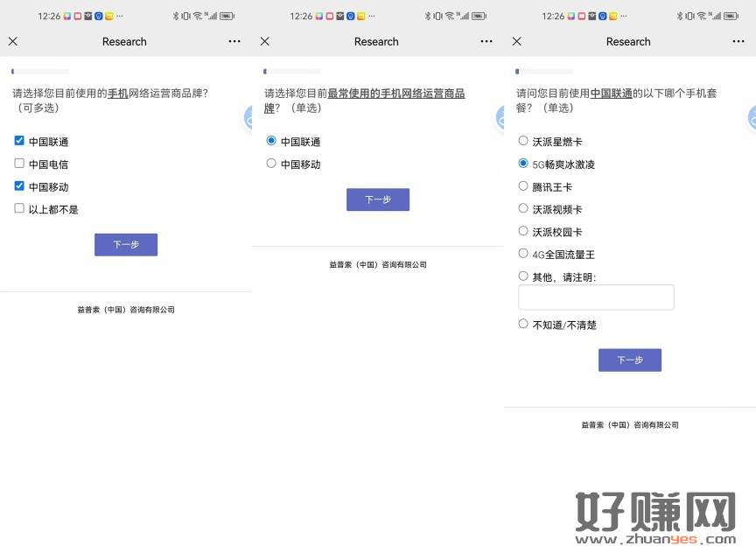756x560 pixels.
Task: Choose the 沃派校园卡 plan option
Action: click(x=523, y=231)
